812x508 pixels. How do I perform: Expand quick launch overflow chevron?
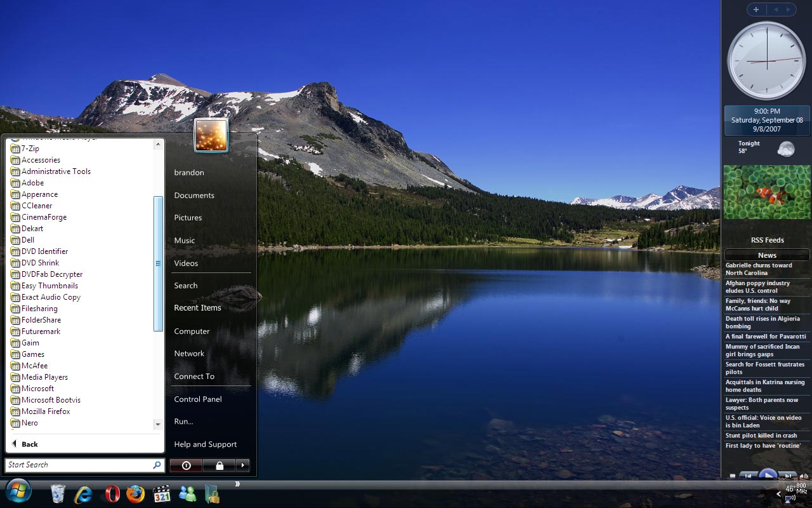pyautogui.click(x=237, y=484)
